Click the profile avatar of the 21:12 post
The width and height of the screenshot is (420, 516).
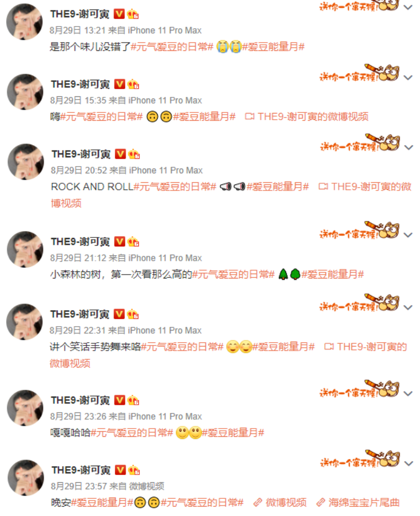pos(25,249)
